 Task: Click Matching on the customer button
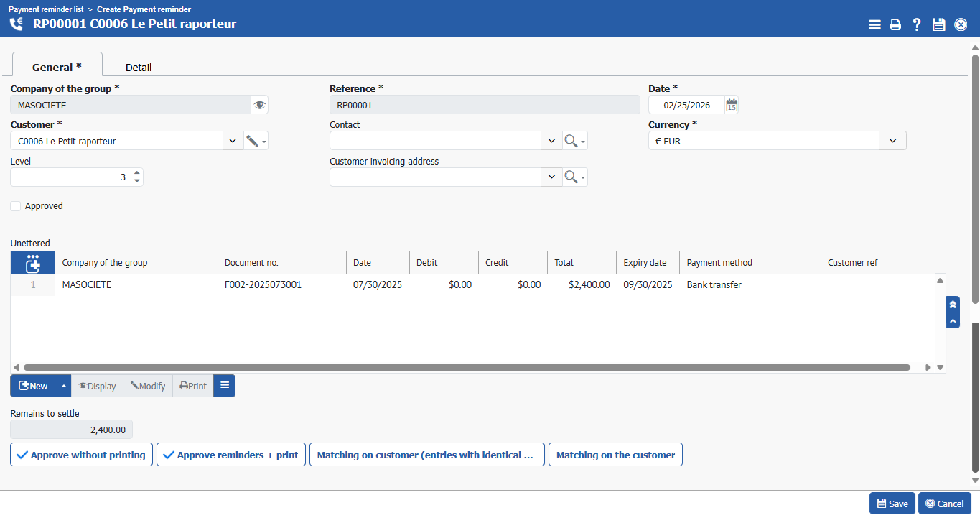click(x=615, y=455)
